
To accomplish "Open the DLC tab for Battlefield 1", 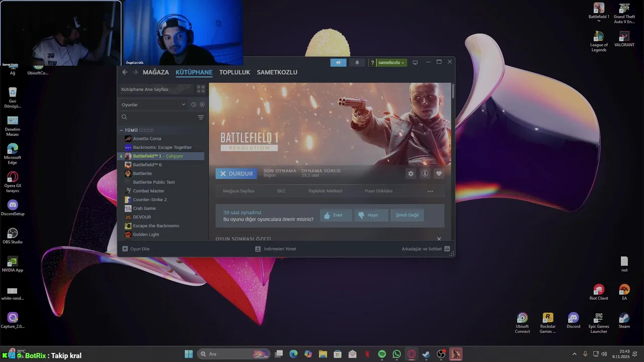I will [281, 191].
